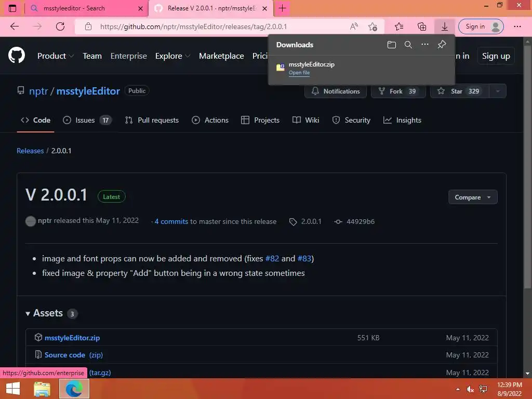Screen dimensions: 532x399
Task: Click the browser address bar URL
Action: click(193, 26)
